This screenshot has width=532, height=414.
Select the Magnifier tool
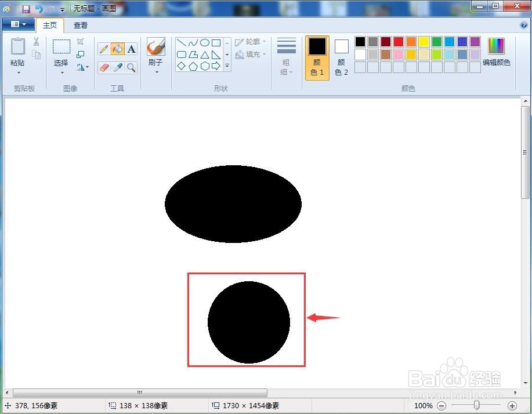click(131, 68)
